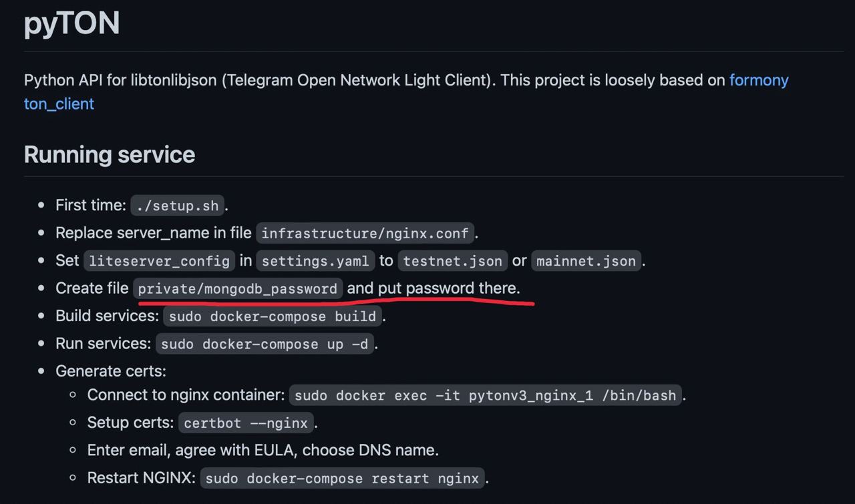Click the liteserver_config code snippet
The height and width of the screenshot is (504, 855).
[160, 261]
